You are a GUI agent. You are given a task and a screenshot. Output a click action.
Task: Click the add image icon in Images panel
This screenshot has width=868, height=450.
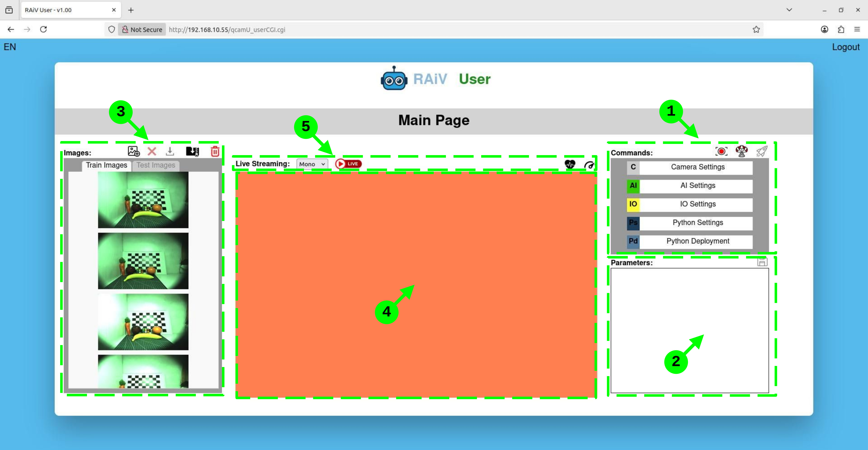[x=133, y=152]
